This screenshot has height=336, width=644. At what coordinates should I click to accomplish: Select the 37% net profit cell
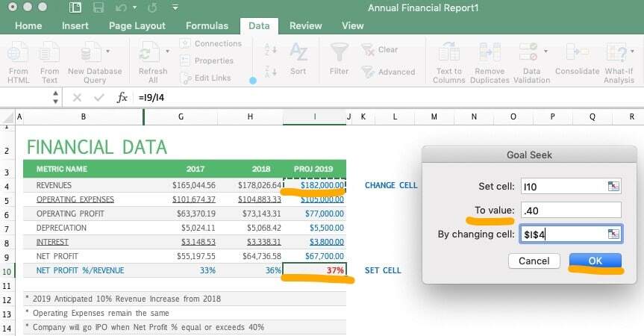(x=315, y=270)
